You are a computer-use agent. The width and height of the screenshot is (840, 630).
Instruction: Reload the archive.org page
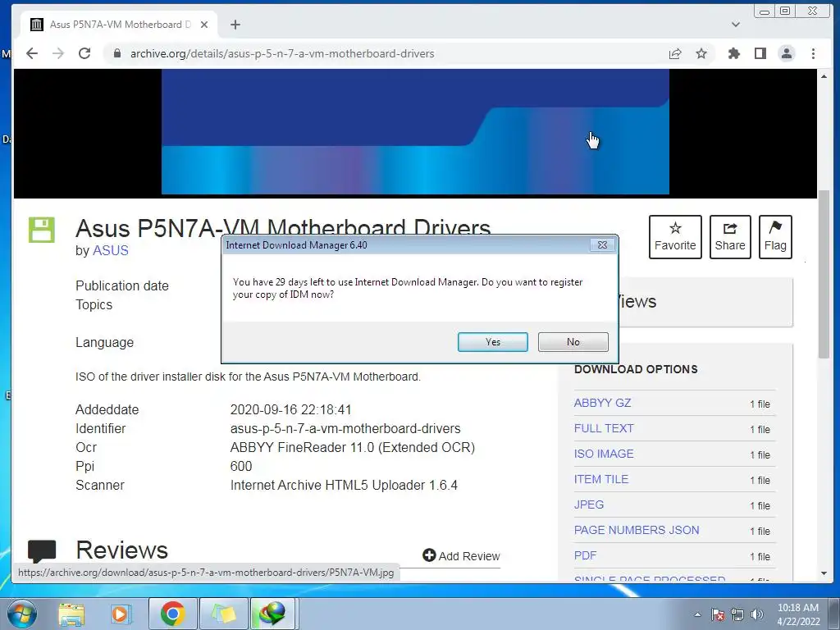pyautogui.click(x=84, y=53)
